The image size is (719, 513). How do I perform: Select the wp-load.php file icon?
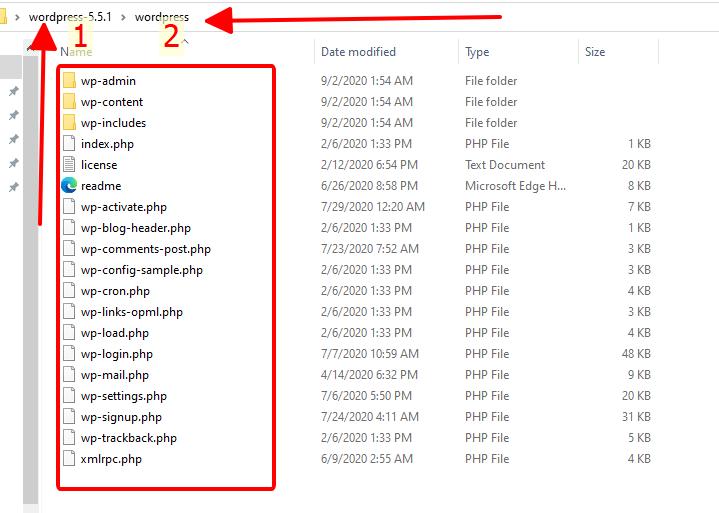click(69, 332)
